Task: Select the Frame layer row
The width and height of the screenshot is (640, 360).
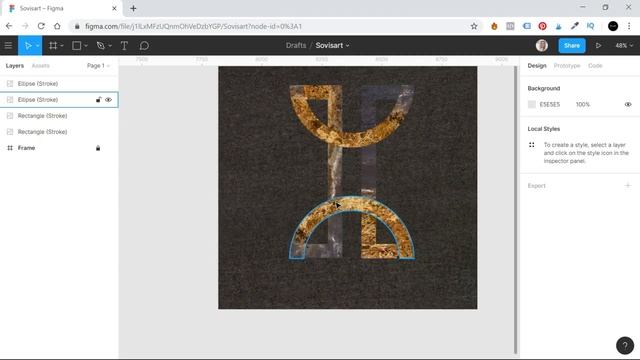Action: pyautogui.click(x=59, y=148)
